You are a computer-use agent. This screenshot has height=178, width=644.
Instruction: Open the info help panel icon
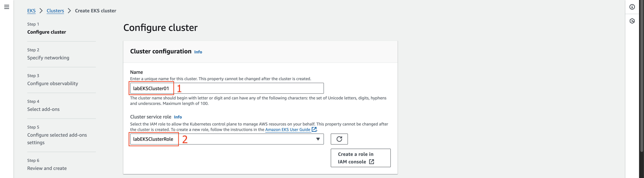pyautogui.click(x=632, y=7)
